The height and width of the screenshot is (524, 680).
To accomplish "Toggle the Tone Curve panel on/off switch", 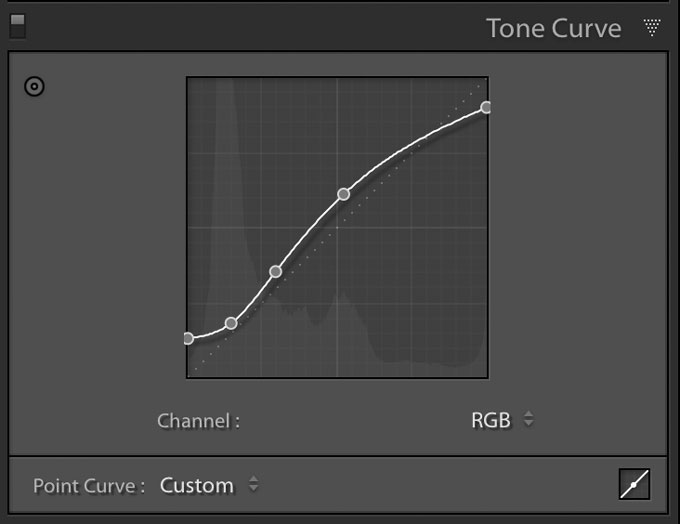I will pos(18,26).
